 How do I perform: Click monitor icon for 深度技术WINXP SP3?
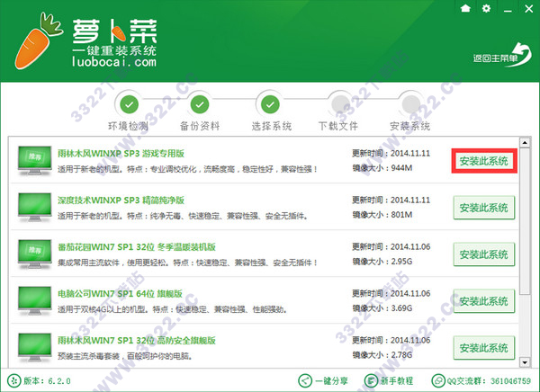point(34,208)
